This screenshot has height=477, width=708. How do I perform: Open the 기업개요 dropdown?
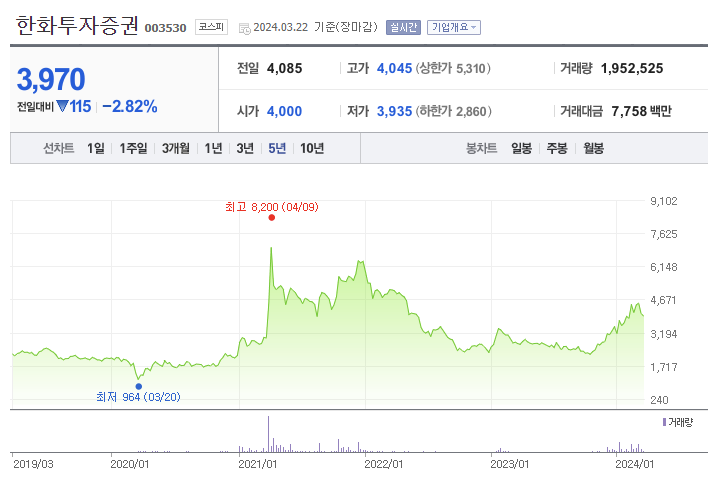pos(454,28)
